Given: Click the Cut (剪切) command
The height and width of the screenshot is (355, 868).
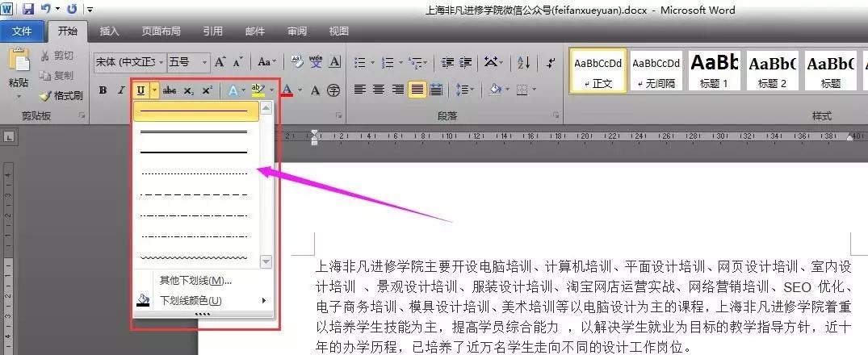Looking at the screenshot, I should (57, 56).
